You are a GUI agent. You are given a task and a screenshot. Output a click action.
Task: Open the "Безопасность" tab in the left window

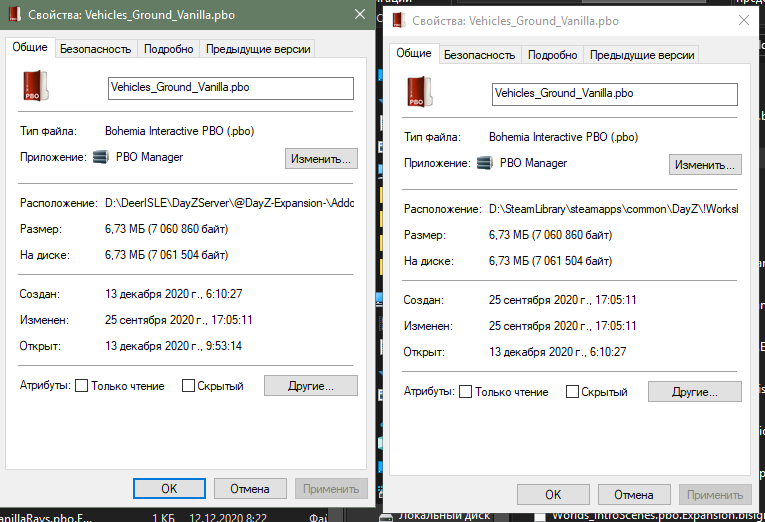click(96, 49)
